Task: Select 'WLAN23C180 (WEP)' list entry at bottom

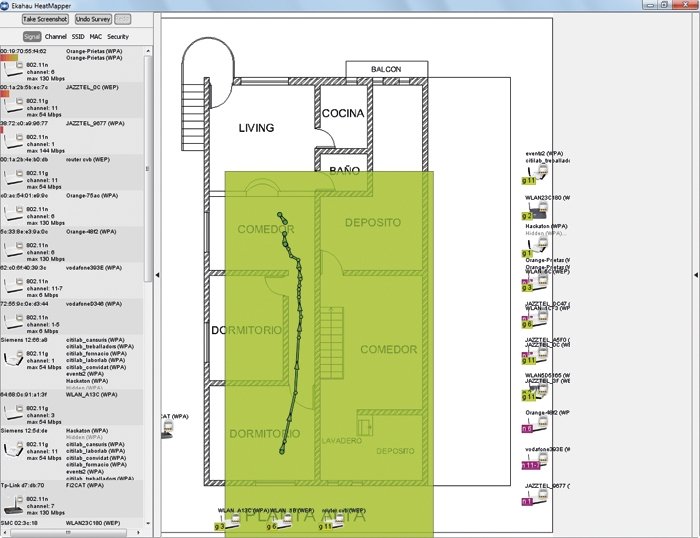Action: pyautogui.click(x=93, y=523)
